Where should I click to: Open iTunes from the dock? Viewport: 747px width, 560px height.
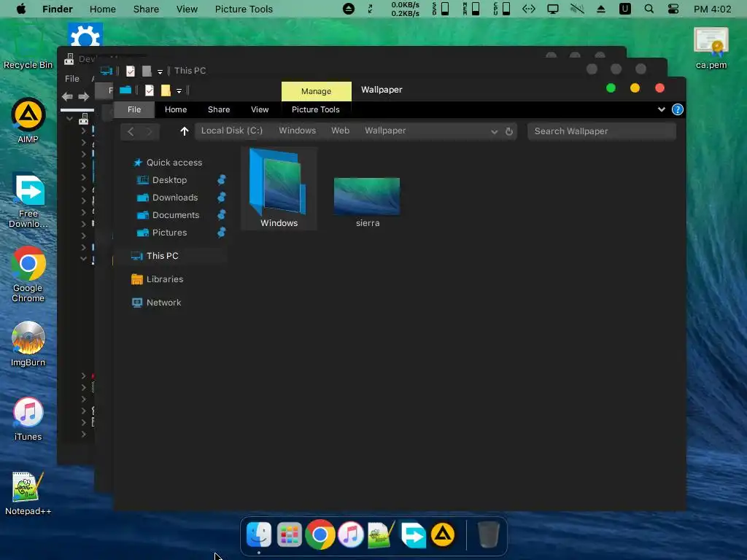[351, 534]
